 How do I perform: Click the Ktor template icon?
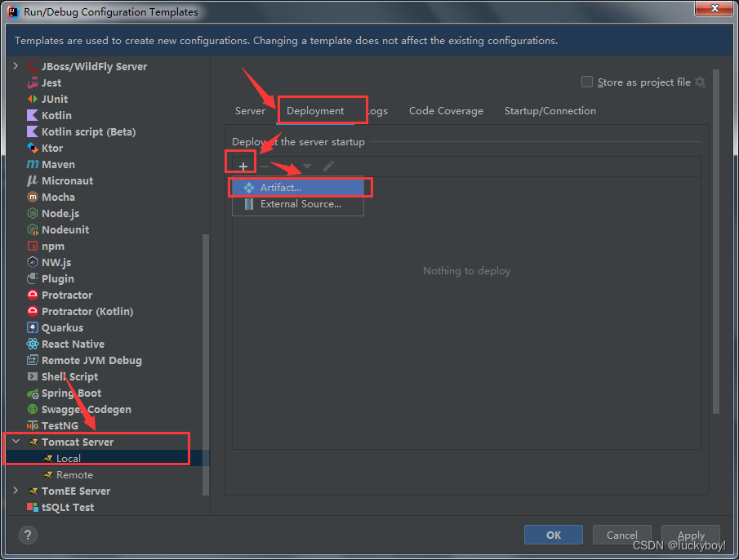tap(33, 148)
